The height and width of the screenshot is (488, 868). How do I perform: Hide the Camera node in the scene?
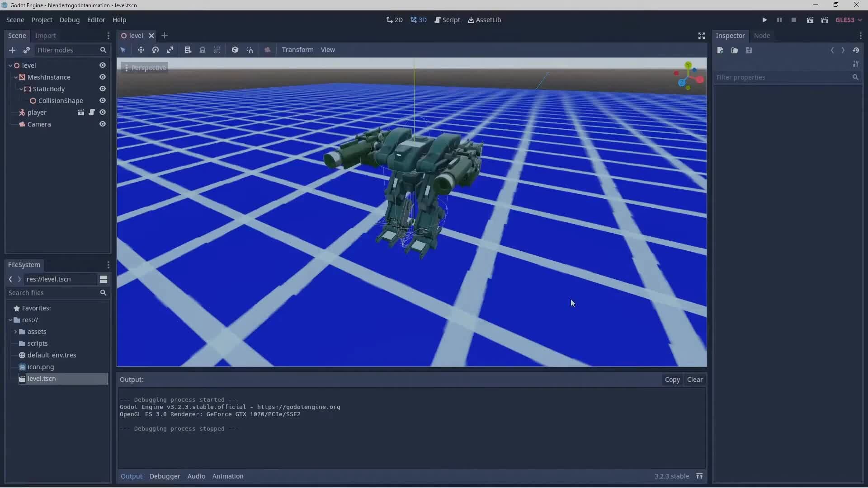click(x=103, y=124)
